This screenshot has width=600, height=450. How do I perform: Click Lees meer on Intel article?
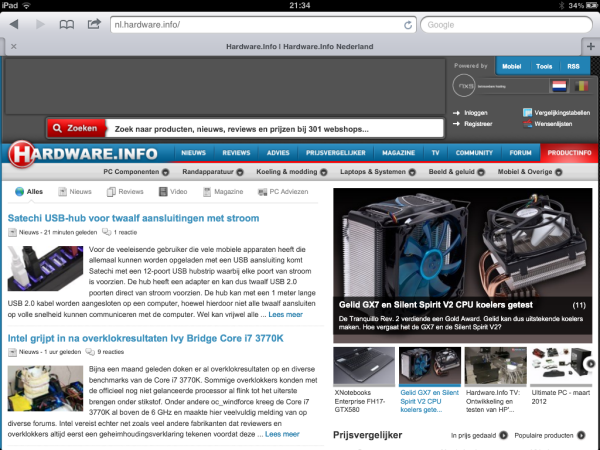point(282,434)
